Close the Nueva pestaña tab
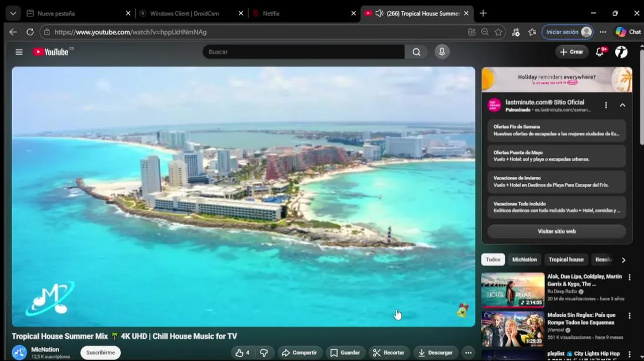The image size is (644, 361). (x=128, y=14)
